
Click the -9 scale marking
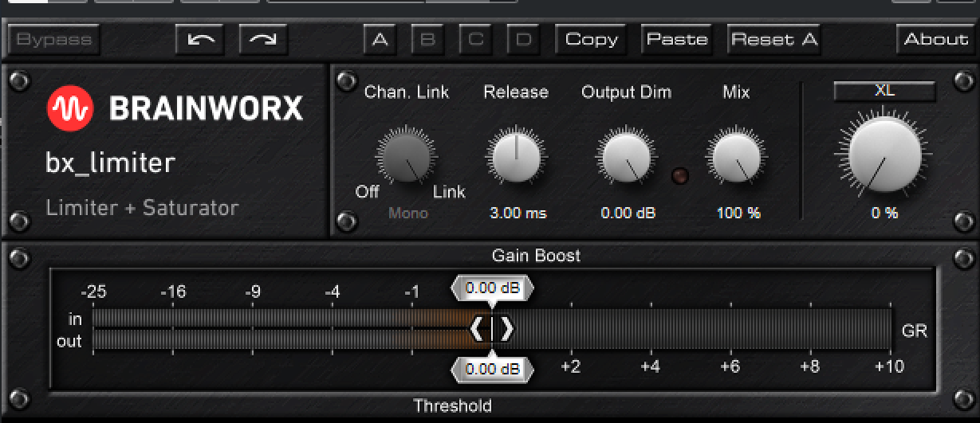252,292
